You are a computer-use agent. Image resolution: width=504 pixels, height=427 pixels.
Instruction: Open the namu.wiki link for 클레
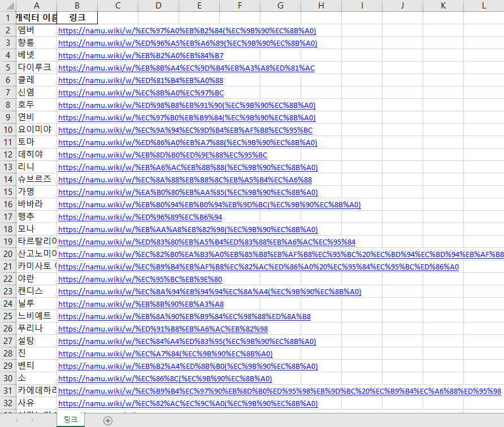click(141, 80)
